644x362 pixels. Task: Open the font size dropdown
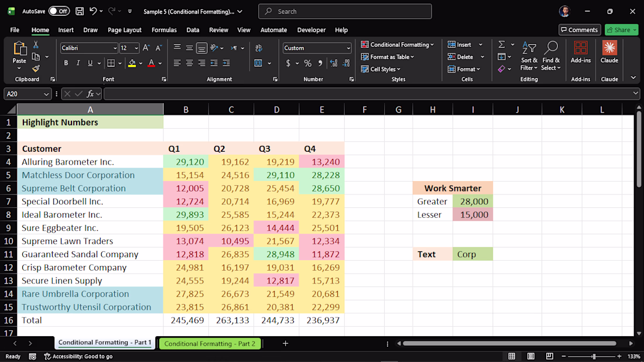(136, 48)
